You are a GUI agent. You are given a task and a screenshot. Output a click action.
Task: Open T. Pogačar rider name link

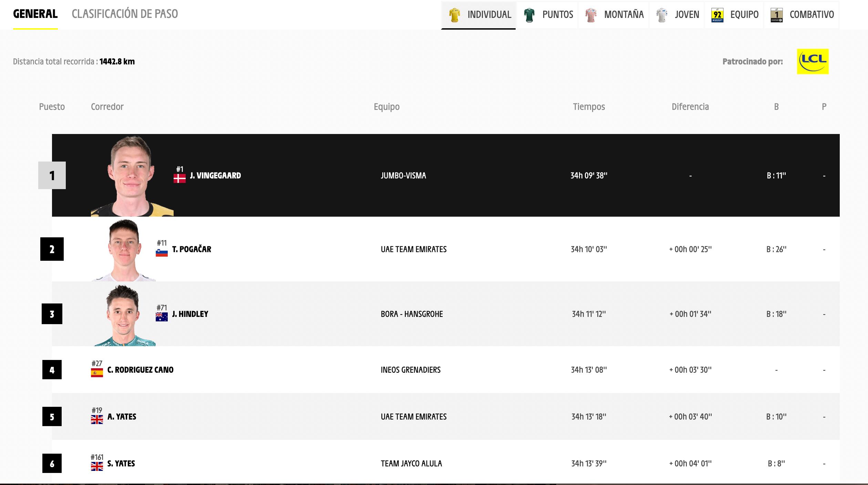pos(192,249)
